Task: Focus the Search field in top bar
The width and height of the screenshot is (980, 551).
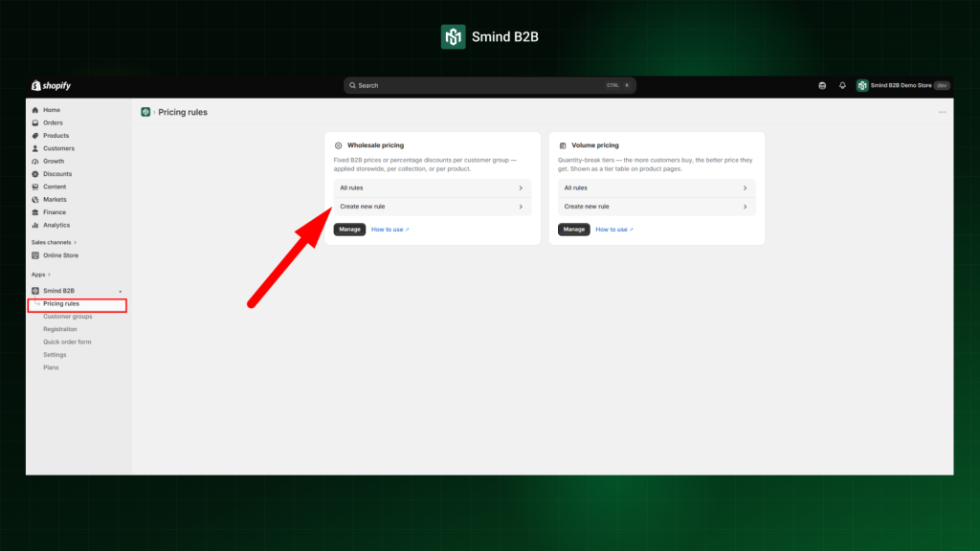Action: tap(489, 85)
